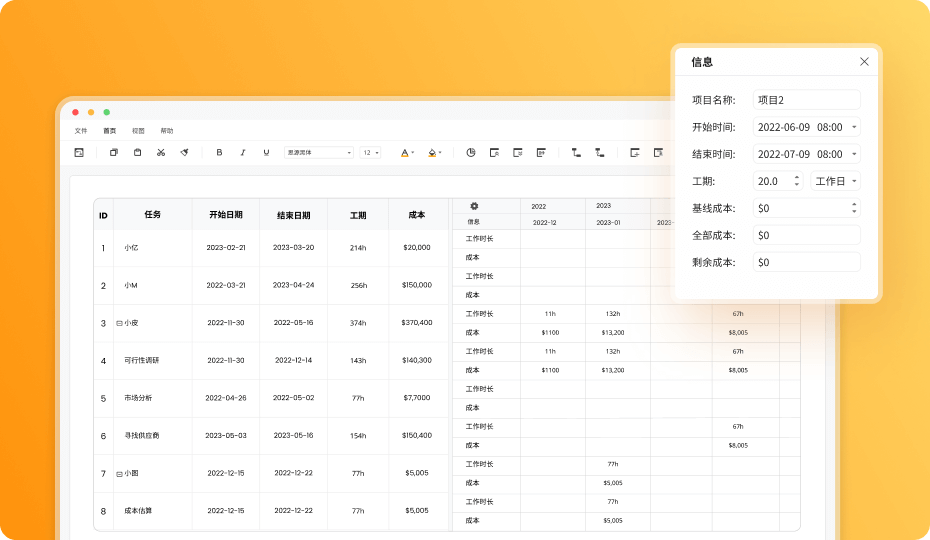This screenshot has height=540, width=930.
Task: Click the save/layout icon at toolbar start
Action: click(79, 153)
